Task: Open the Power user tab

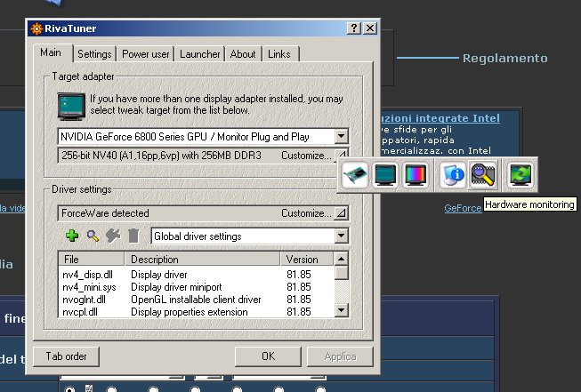Action: [146, 54]
